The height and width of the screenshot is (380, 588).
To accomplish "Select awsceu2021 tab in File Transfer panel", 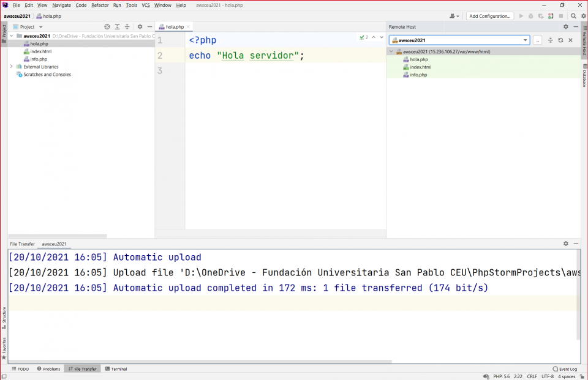I will click(x=54, y=244).
